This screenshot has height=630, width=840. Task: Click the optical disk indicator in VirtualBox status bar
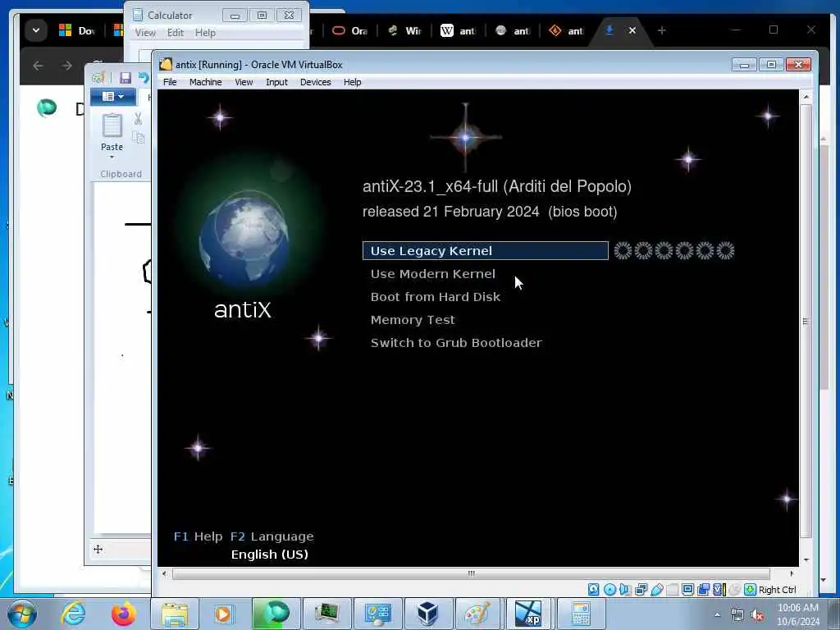609,590
